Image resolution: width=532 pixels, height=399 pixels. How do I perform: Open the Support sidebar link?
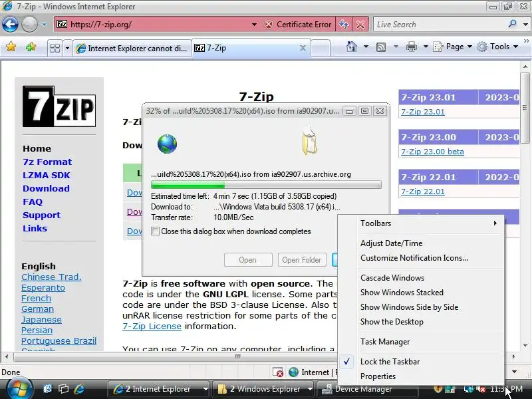tap(41, 215)
